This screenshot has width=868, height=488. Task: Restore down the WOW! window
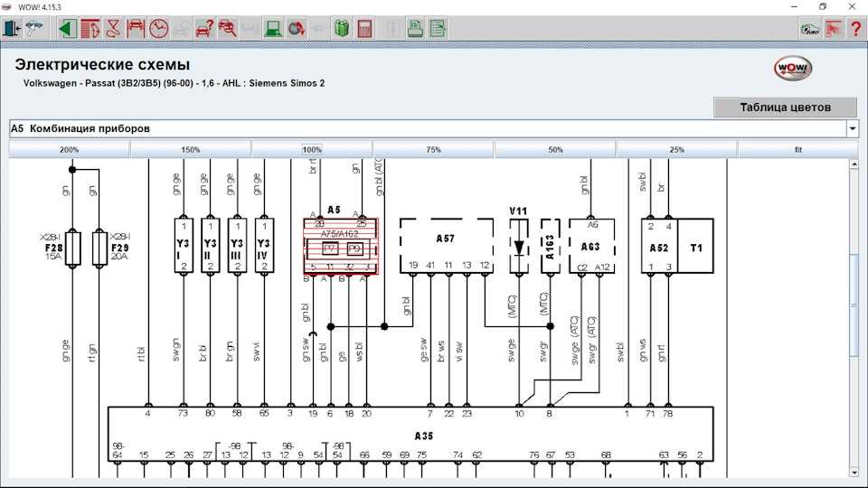(x=823, y=7)
